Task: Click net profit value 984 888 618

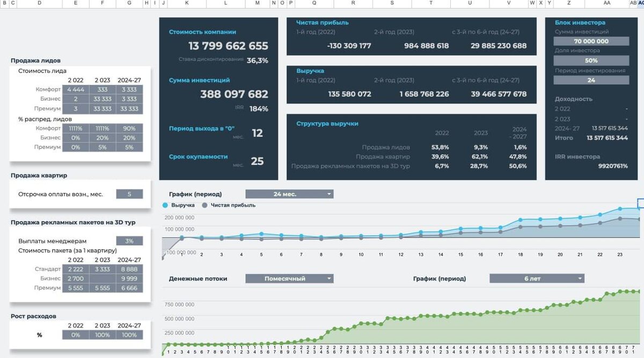Action: click(427, 46)
